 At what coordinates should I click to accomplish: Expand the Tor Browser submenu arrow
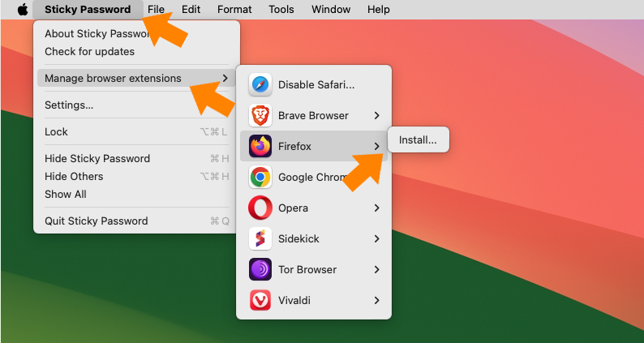tap(376, 269)
